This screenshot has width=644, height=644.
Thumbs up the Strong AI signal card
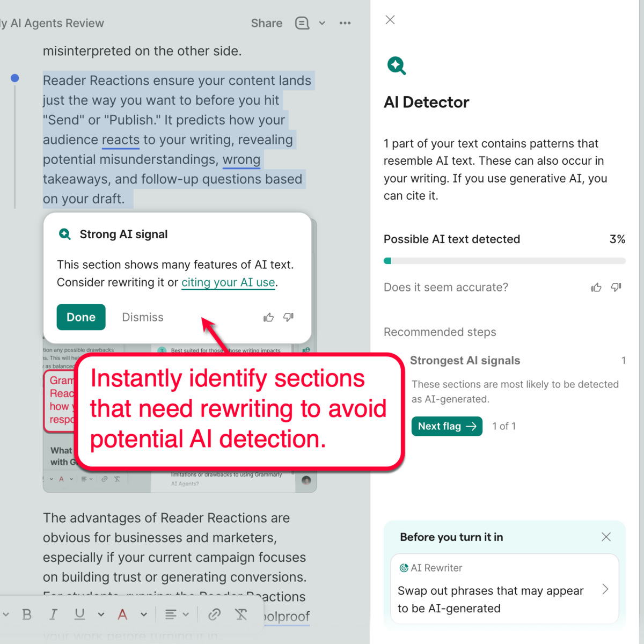click(269, 318)
